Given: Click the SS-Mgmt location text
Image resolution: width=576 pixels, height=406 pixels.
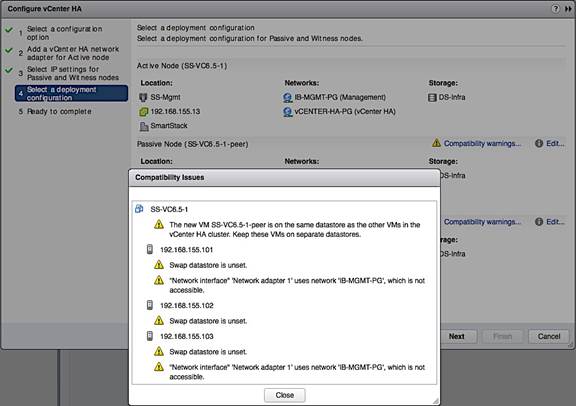Looking at the screenshot, I should click(165, 97).
